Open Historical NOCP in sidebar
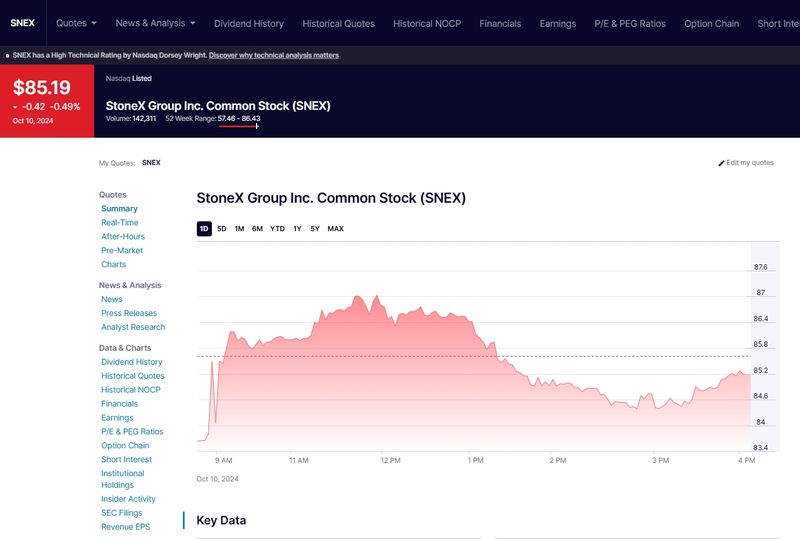This screenshot has height=539, width=800. pyautogui.click(x=131, y=389)
